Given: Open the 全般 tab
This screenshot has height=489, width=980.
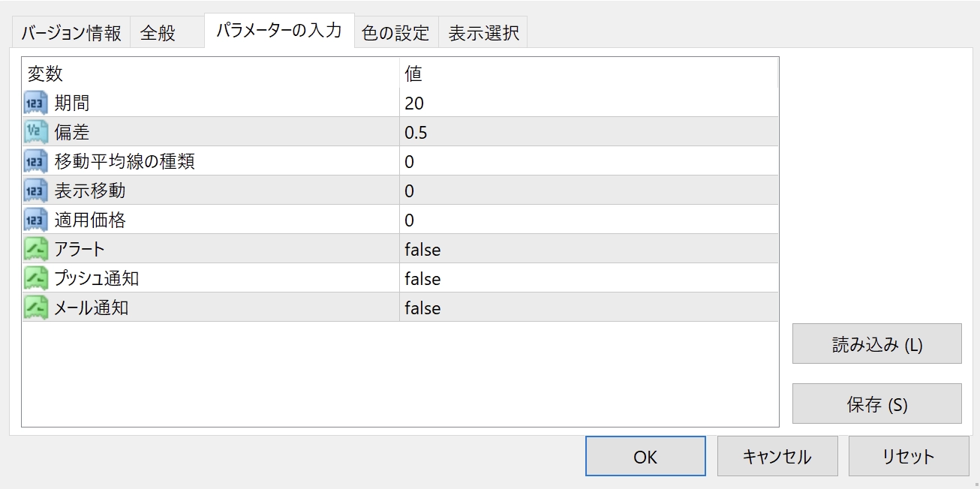Looking at the screenshot, I should tap(158, 33).
